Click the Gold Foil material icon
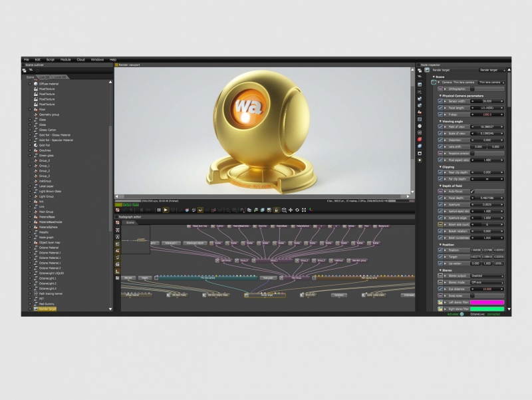Image resolution: width=532 pixels, height=400 pixels. coord(35,145)
